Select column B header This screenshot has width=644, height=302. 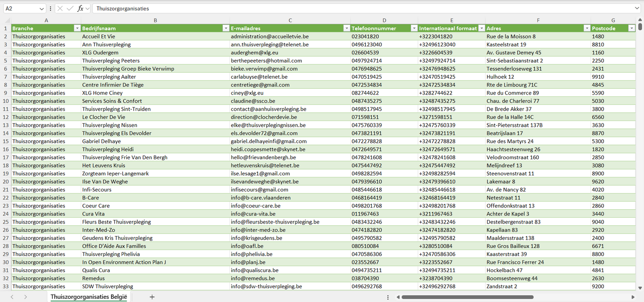point(155,21)
